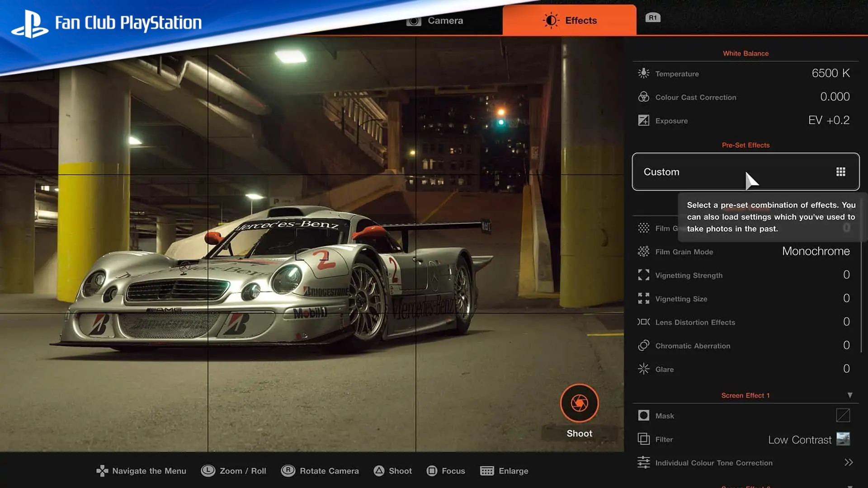
Task: Click the Vignetting Strength label
Action: [x=689, y=275]
